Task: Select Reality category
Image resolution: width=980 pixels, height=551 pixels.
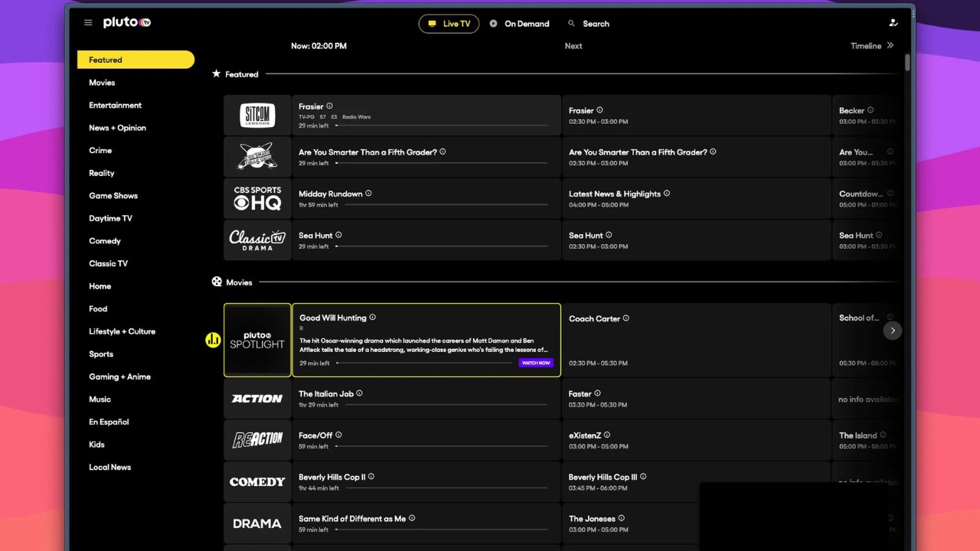Action: click(101, 173)
